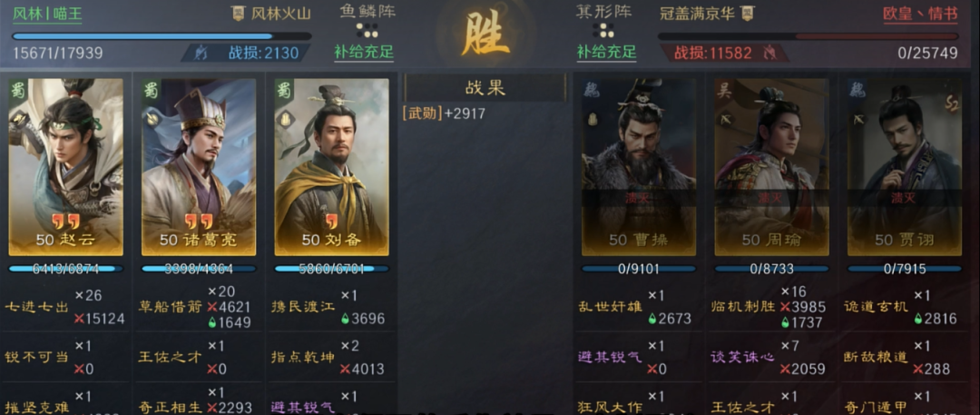
Task: Open the 曹操 general card
Action: pos(639,166)
